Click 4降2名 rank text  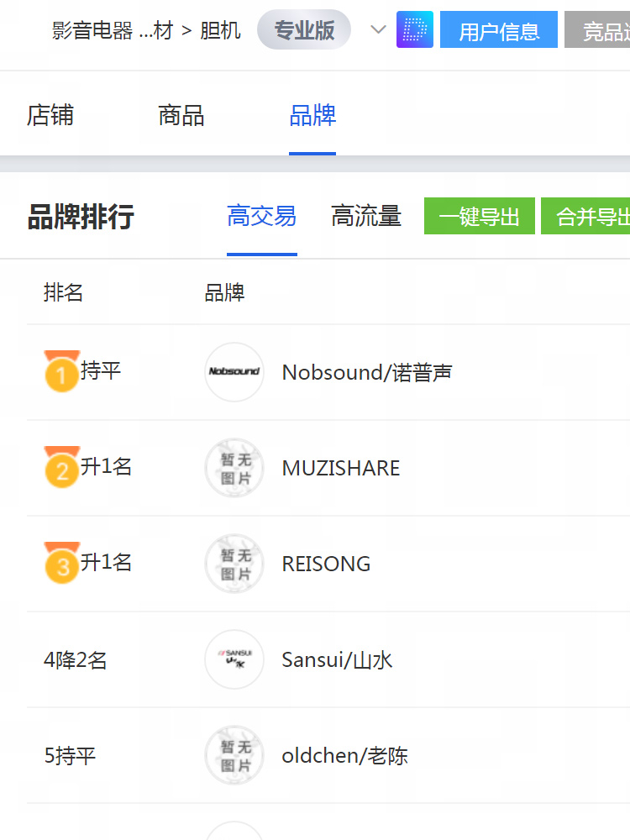75,660
